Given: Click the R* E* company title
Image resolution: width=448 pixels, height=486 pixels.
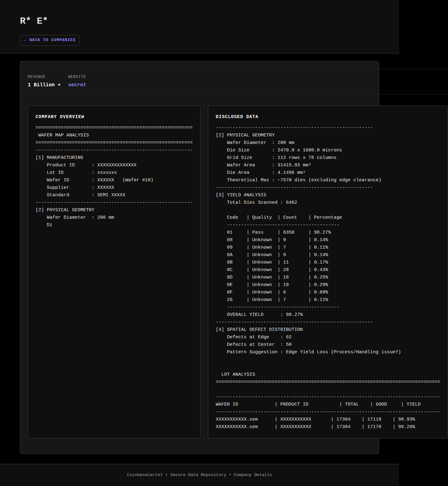Looking at the screenshot, I should [34, 21].
